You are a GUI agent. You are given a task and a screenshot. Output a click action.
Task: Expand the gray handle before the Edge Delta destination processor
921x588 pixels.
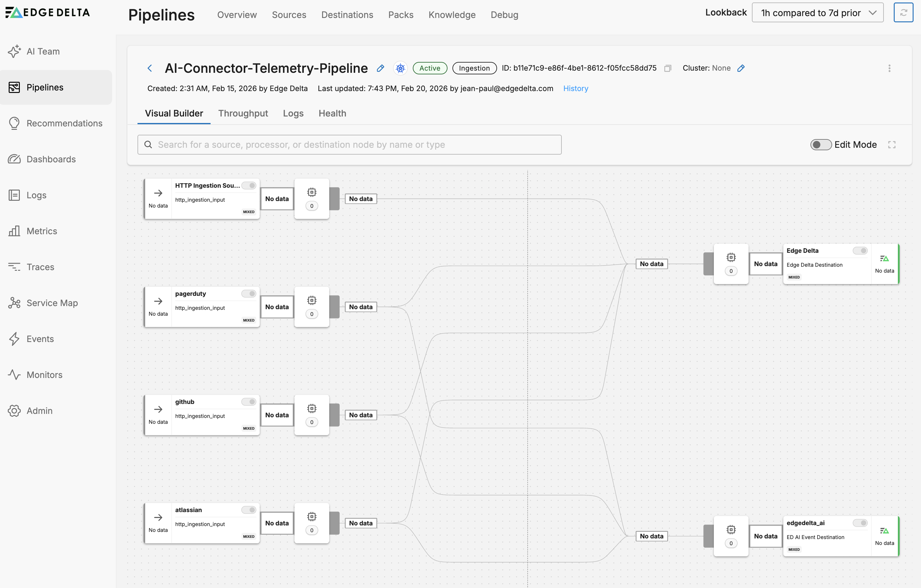click(x=708, y=264)
